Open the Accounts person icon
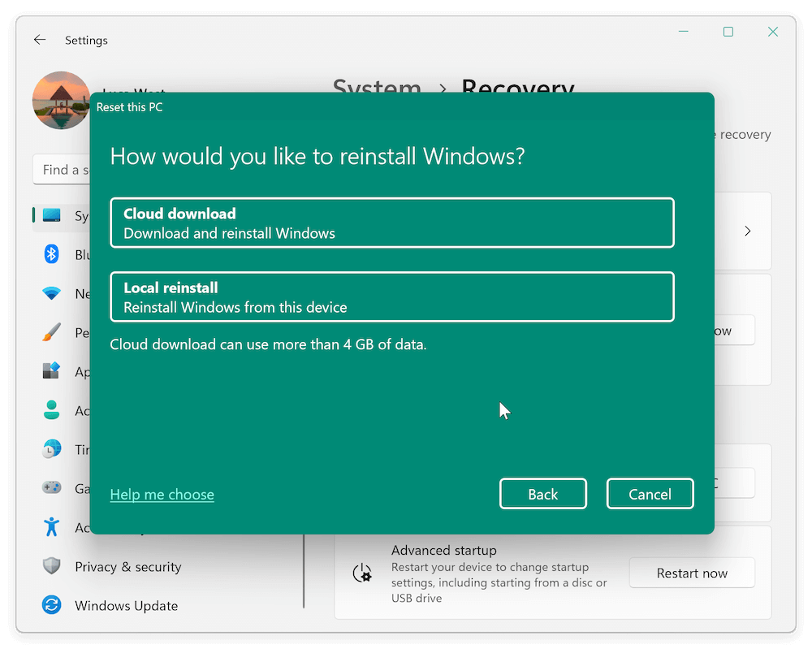The width and height of the screenshot is (812, 649). tap(51, 410)
